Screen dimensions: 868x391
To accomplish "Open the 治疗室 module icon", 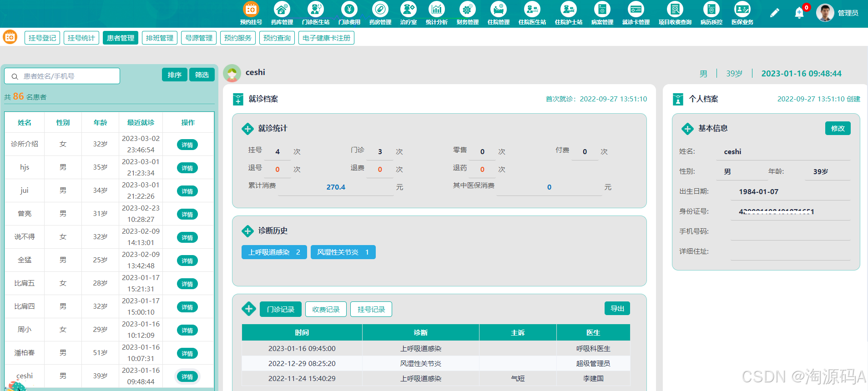I will pos(409,9).
